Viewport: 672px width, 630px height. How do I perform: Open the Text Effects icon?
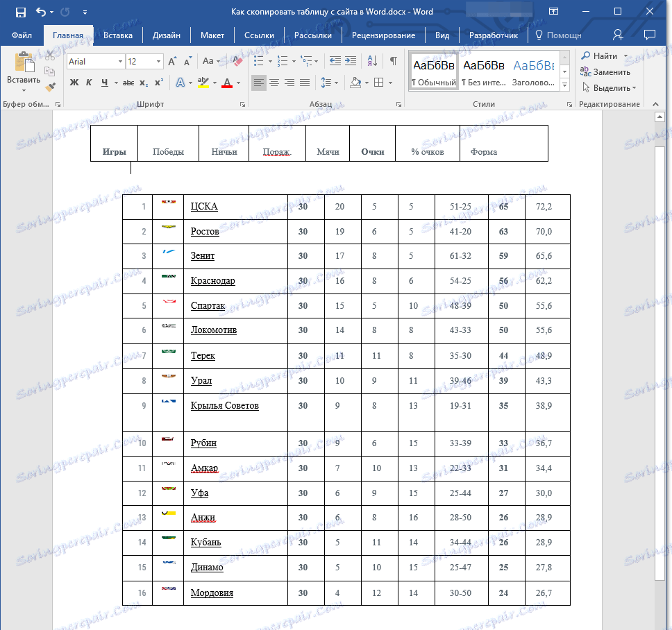(x=180, y=83)
